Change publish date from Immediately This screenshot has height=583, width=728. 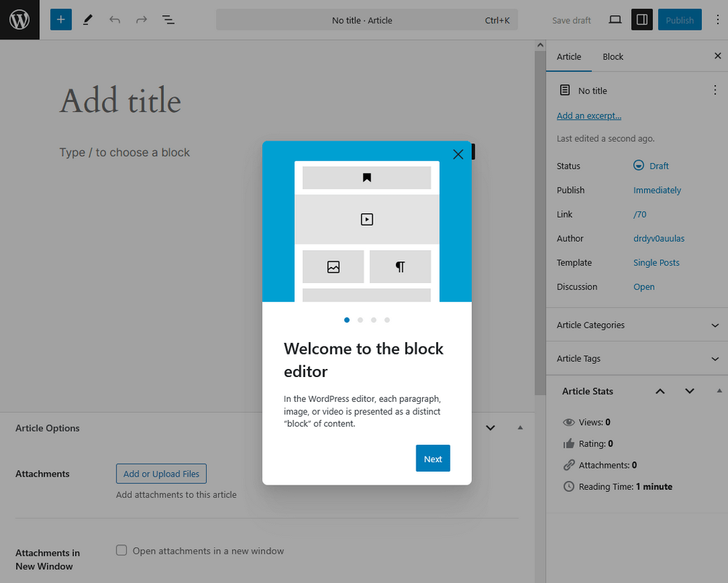pos(657,190)
